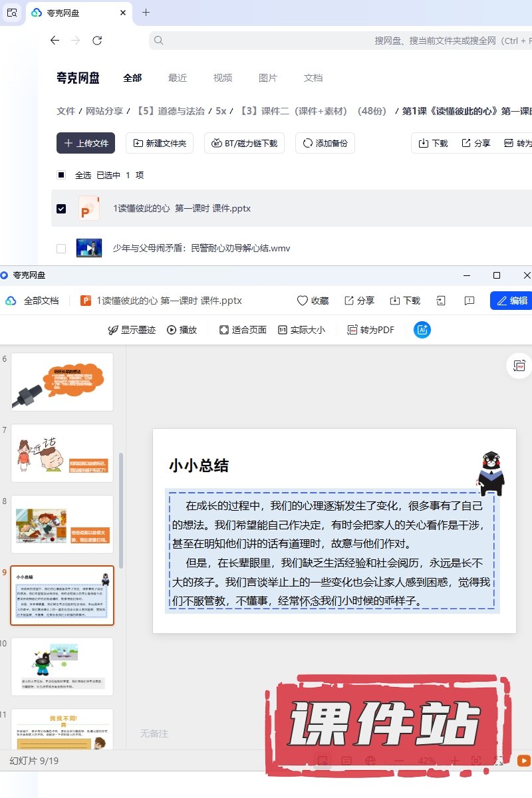Uncheck the 1读懂彼此的心 pptx file checkbox
The width and height of the screenshot is (532, 798).
click(x=61, y=209)
